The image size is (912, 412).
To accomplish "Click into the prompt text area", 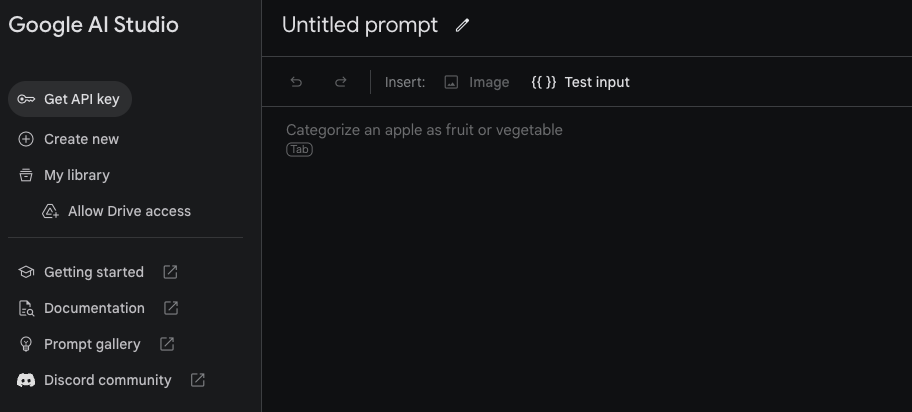I will (x=590, y=250).
